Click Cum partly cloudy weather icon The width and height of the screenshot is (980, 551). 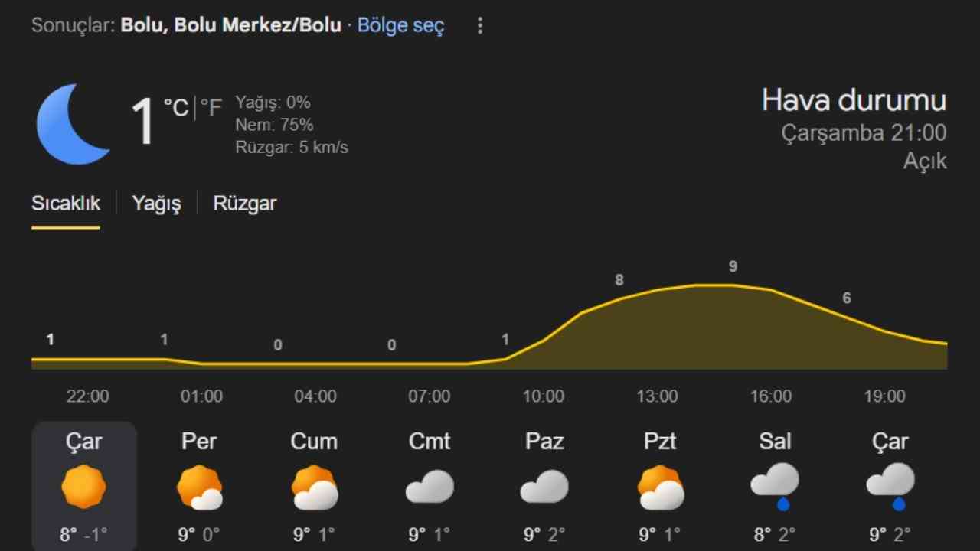315,487
